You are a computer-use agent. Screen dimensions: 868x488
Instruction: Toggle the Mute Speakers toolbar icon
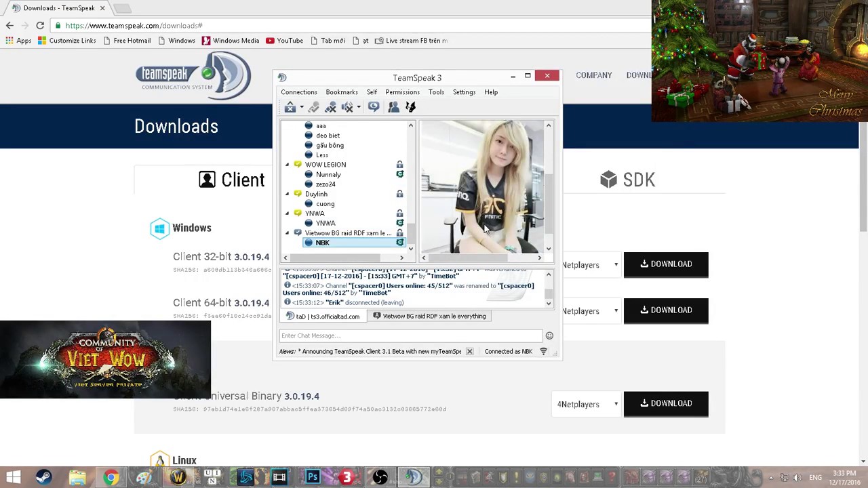click(x=347, y=107)
